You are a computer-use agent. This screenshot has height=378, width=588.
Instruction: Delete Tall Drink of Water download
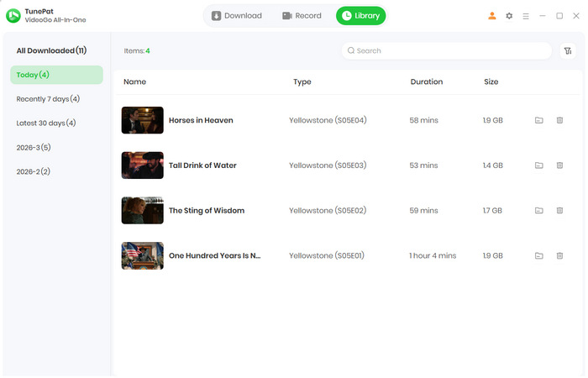pyautogui.click(x=559, y=165)
